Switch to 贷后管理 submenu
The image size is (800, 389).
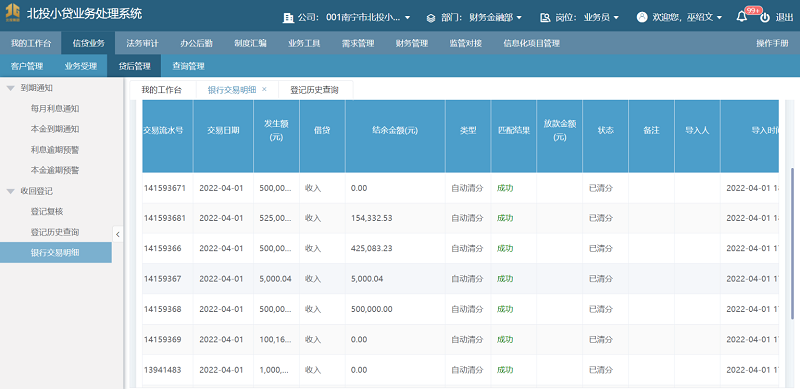click(x=134, y=66)
